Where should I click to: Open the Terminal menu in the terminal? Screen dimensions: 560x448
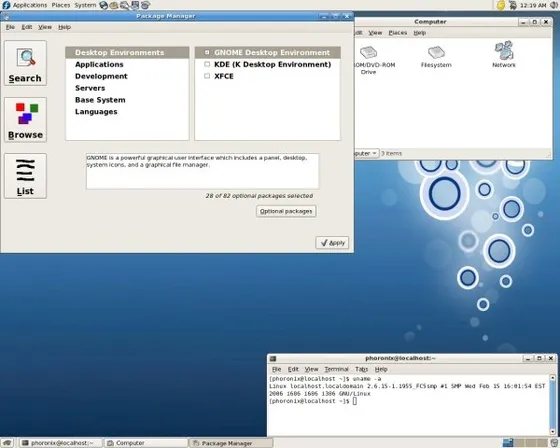(336, 369)
